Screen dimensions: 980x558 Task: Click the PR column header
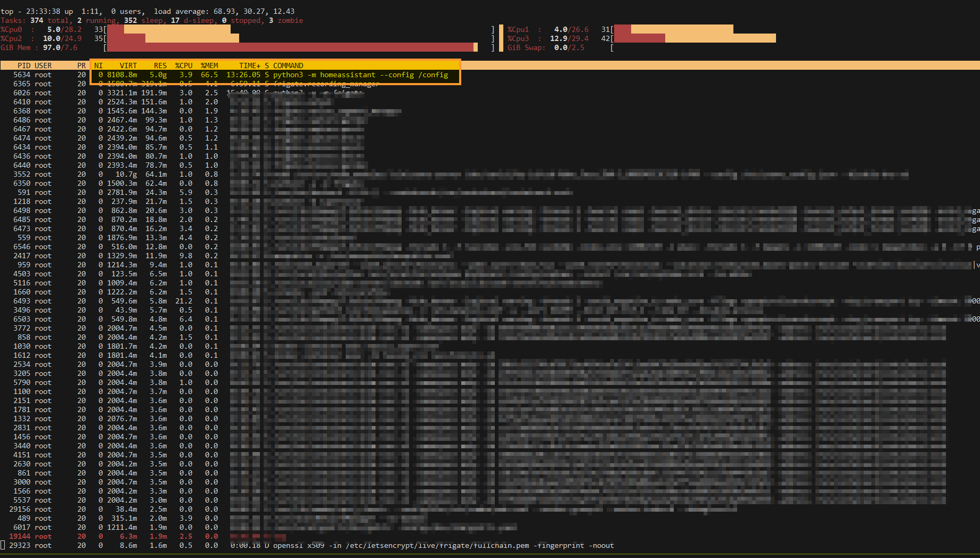81,65
